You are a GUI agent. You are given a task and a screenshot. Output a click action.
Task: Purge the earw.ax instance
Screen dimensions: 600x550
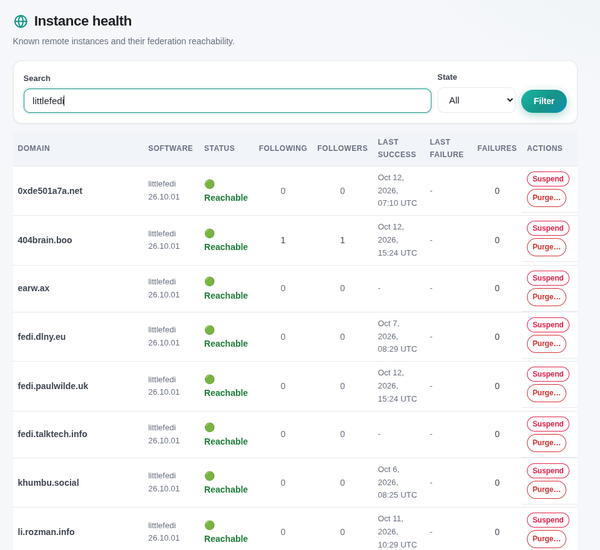[x=546, y=297]
